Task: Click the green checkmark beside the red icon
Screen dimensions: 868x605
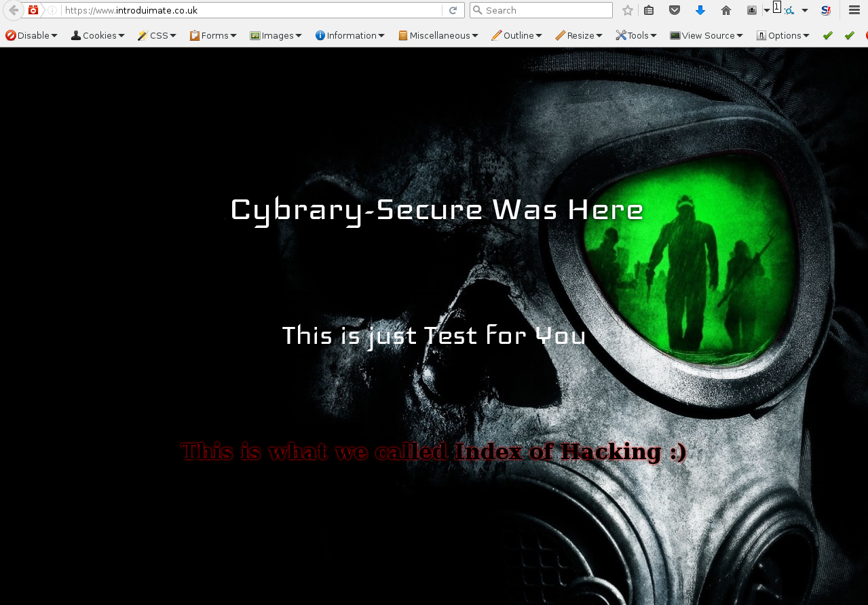Action: [849, 35]
